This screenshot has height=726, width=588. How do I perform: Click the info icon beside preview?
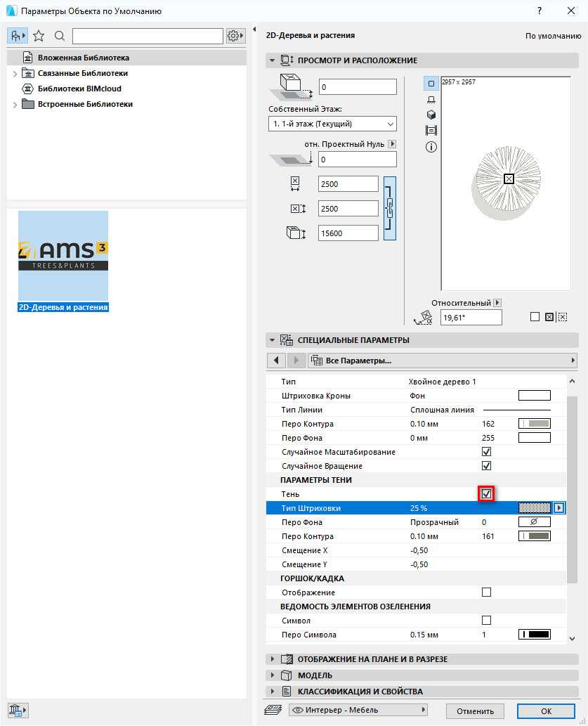pos(431,147)
